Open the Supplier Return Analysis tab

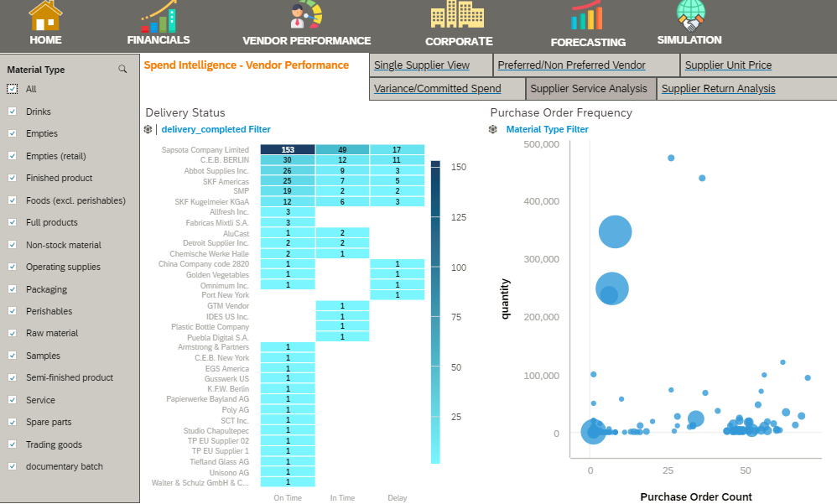pyautogui.click(x=718, y=89)
